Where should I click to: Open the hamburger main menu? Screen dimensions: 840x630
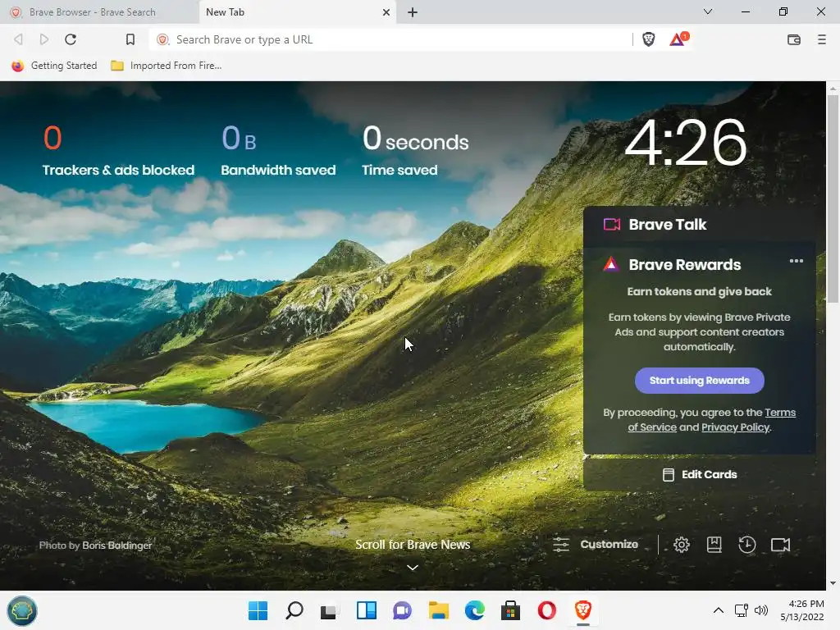(x=822, y=39)
